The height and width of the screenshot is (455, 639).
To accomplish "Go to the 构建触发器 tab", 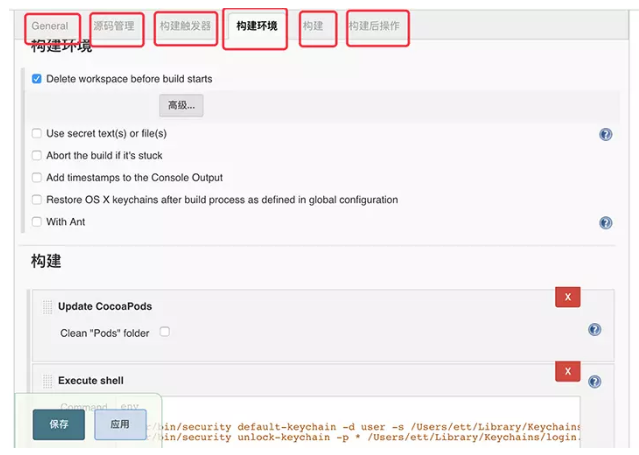I will [185, 26].
